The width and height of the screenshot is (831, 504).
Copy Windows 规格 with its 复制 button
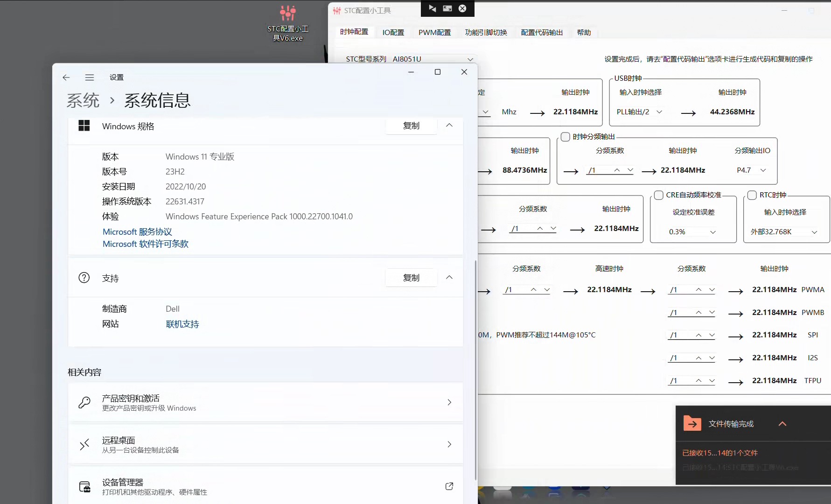tap(411, 126)
